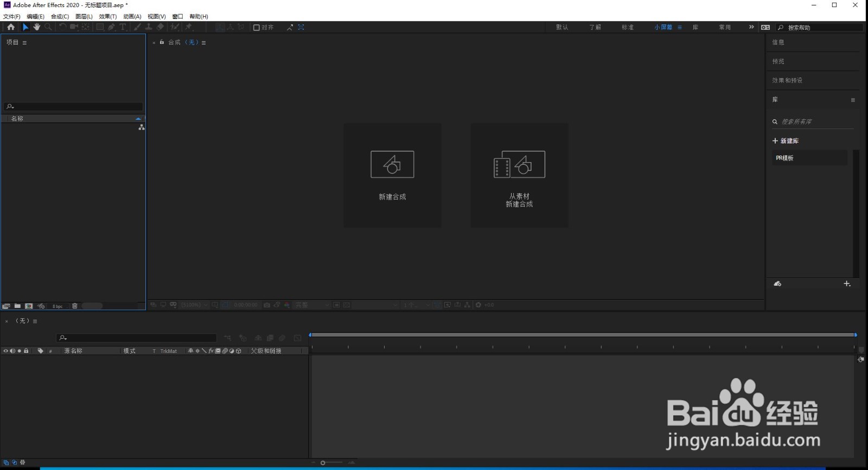Select the Pan Behind anchor point tool

point(86,27)
